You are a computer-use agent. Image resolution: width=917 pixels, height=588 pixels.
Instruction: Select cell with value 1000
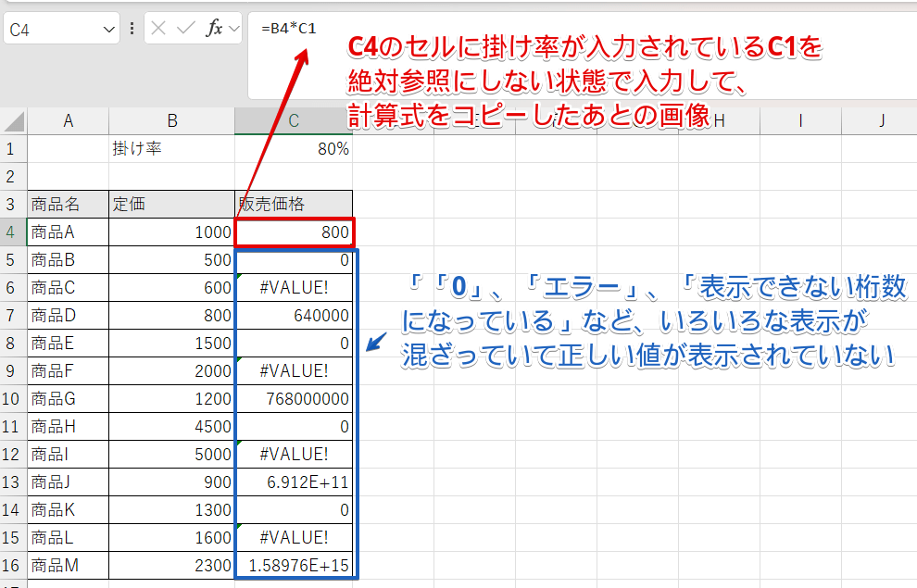(x=172, y=232)
